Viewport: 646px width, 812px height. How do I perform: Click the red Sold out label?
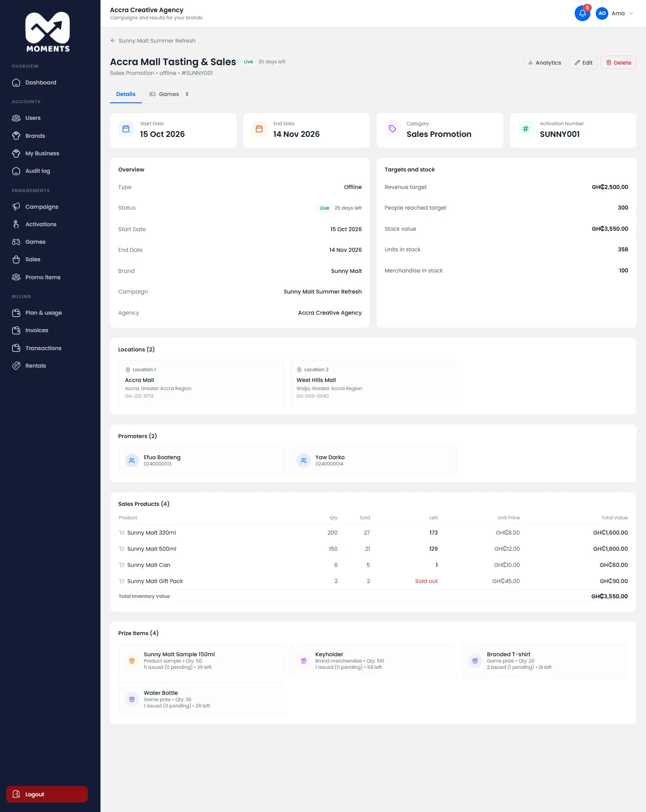[x=426, y=581]
